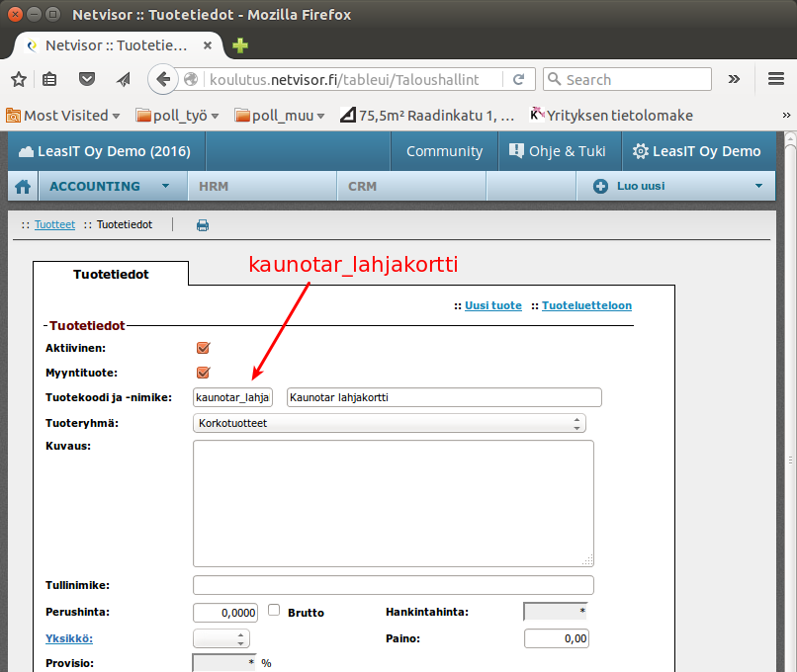Open Firefox hamburger menu

776,79
